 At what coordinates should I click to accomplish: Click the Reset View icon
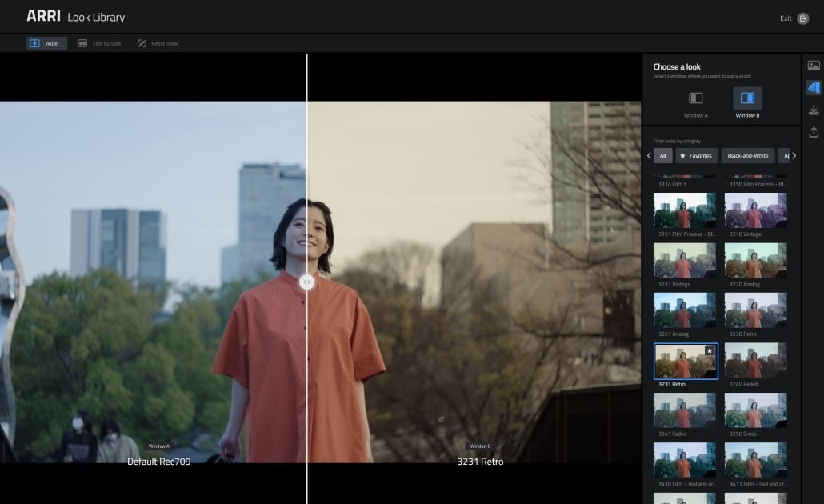[142, 43]
